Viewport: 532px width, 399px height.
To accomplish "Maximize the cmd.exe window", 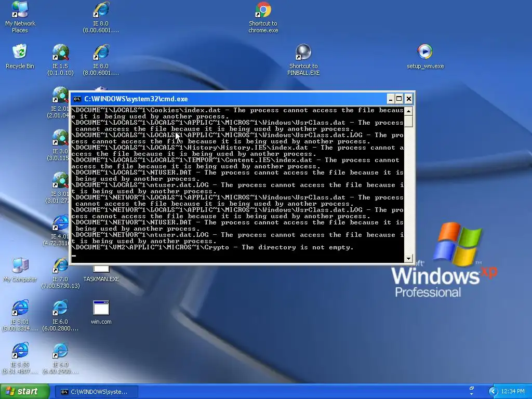I will tap(400, 99).
